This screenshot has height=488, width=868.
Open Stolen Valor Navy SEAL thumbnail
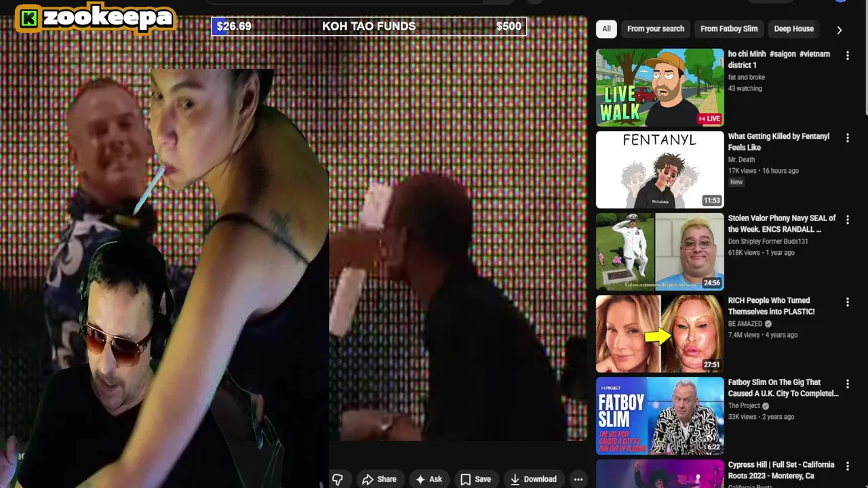[x=660, y=251]
